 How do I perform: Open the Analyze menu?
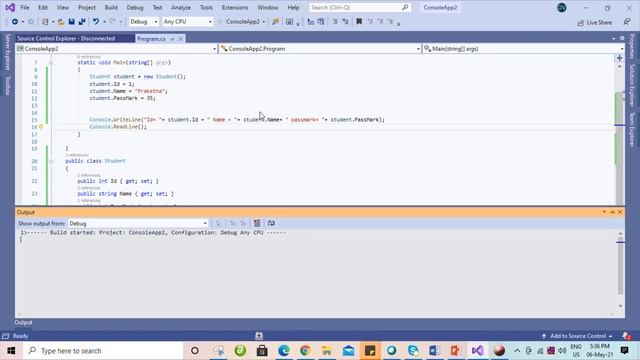click(x=181, y=7)
